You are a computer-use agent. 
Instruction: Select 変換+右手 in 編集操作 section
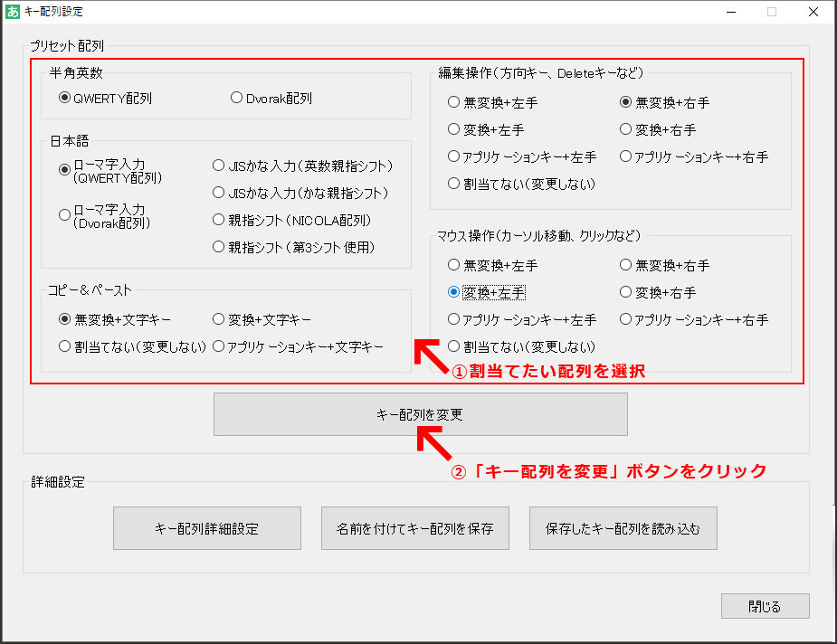pyautogui.click(x=625, y=128)
